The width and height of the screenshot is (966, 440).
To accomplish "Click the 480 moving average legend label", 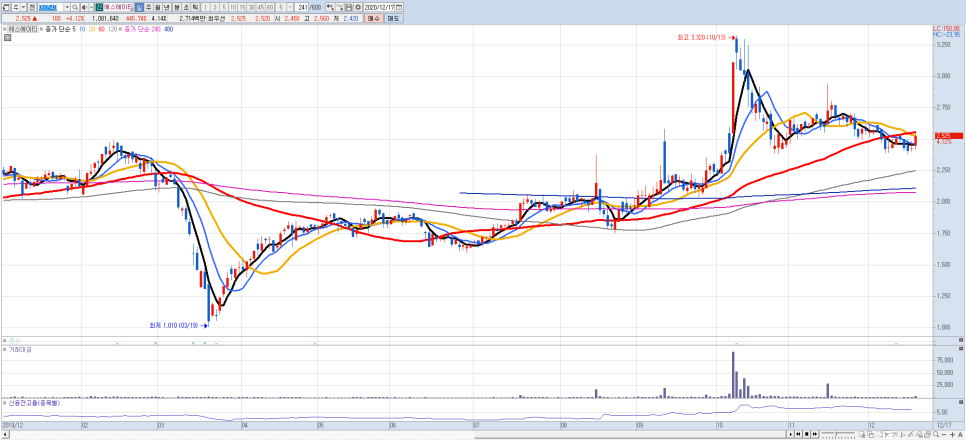I will [x=169, y=29].
